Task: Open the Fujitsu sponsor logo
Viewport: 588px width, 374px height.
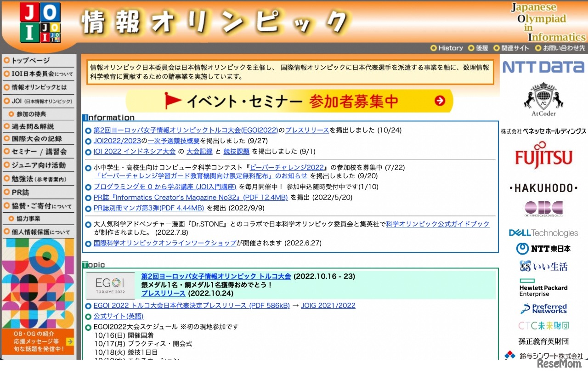Action: (543, 155)
